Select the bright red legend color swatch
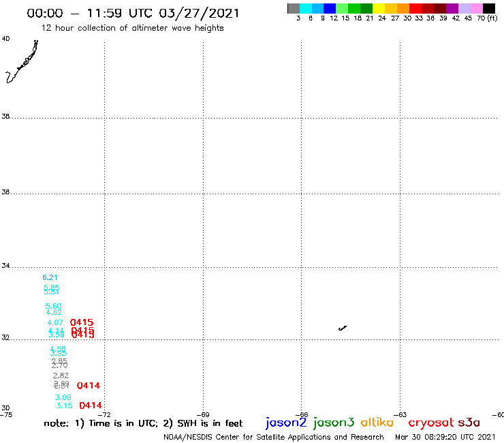The height and width of the screenshot is (443, 504). tap(415, 8)
